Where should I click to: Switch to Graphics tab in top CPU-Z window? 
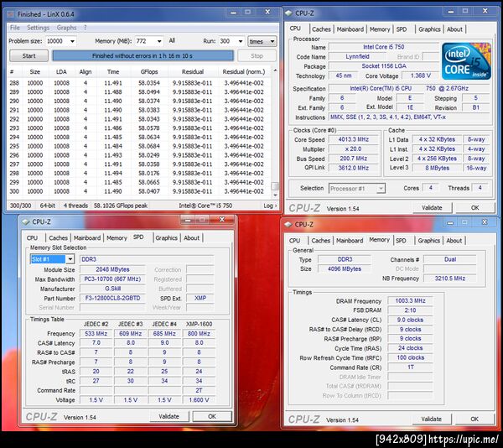[x=429, y=29]
